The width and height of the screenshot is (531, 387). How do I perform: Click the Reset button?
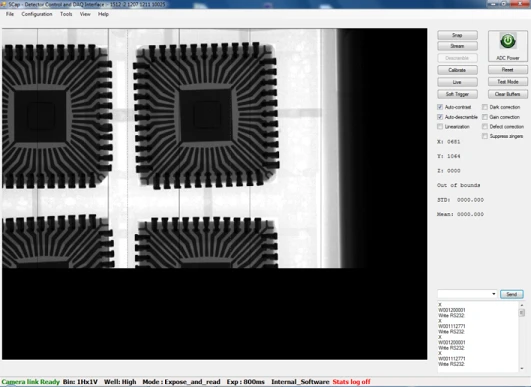pyautogui.click(x=508, y=70)
